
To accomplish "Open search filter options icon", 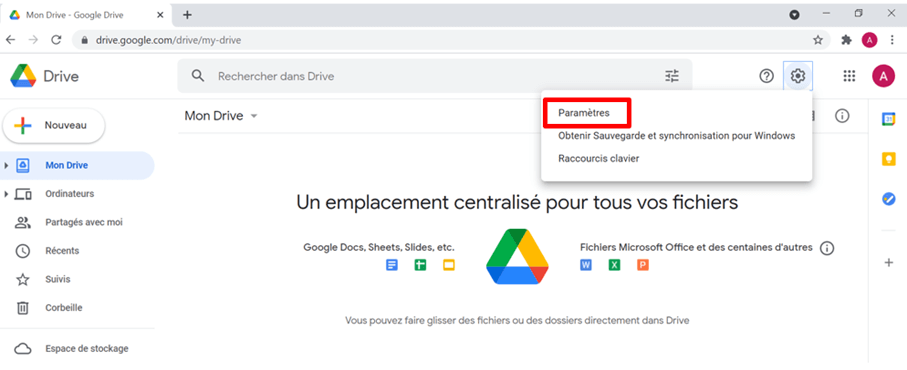I will tap(672, 76).
